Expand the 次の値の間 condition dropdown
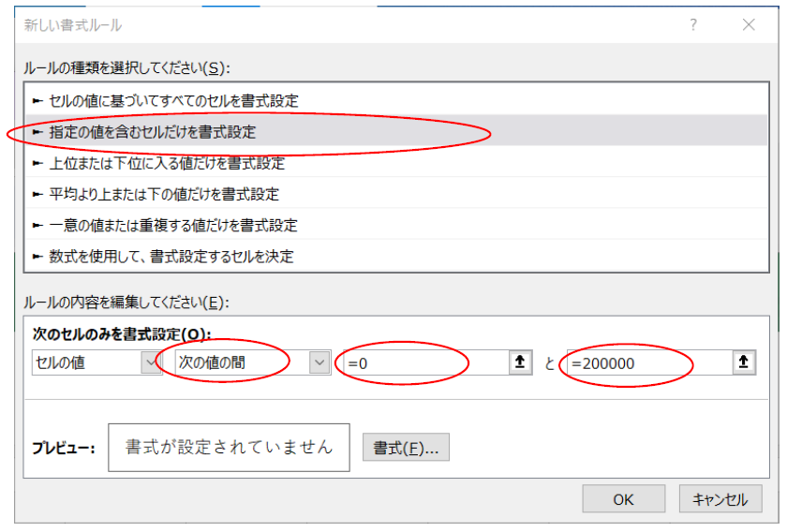 pyautogui.click(x=320, y=362)
